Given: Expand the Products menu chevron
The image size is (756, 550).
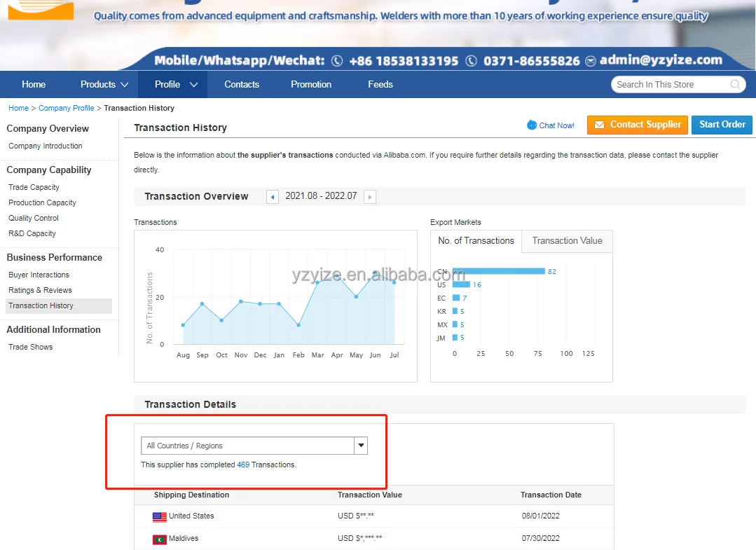Looking at the screenshot, I should click(x=125, y=85).
